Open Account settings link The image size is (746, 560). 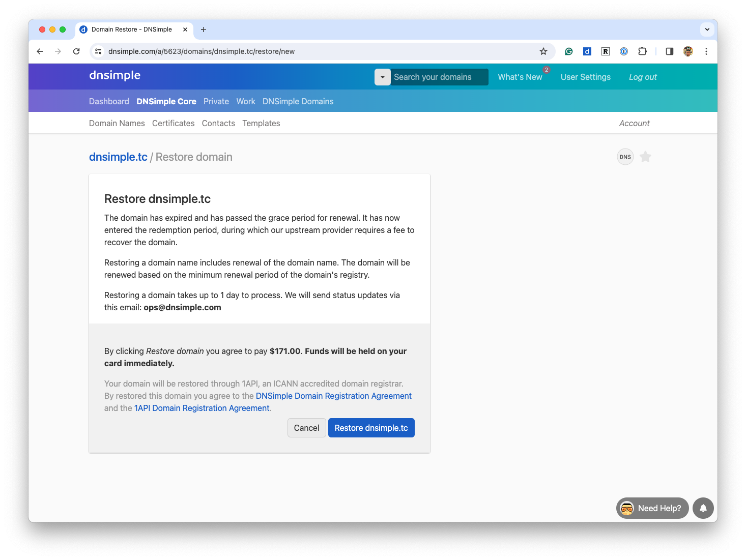pyautogui.click(x=635, y=123)
